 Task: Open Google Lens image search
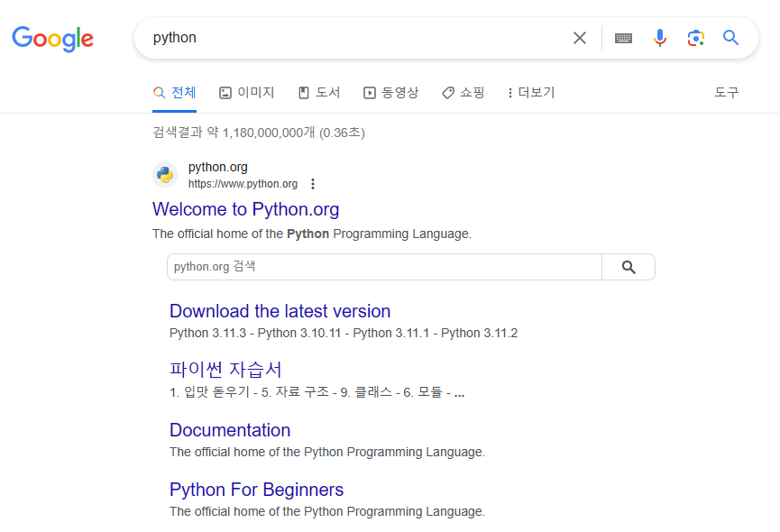pyautogui.click(x=695, y=38)
